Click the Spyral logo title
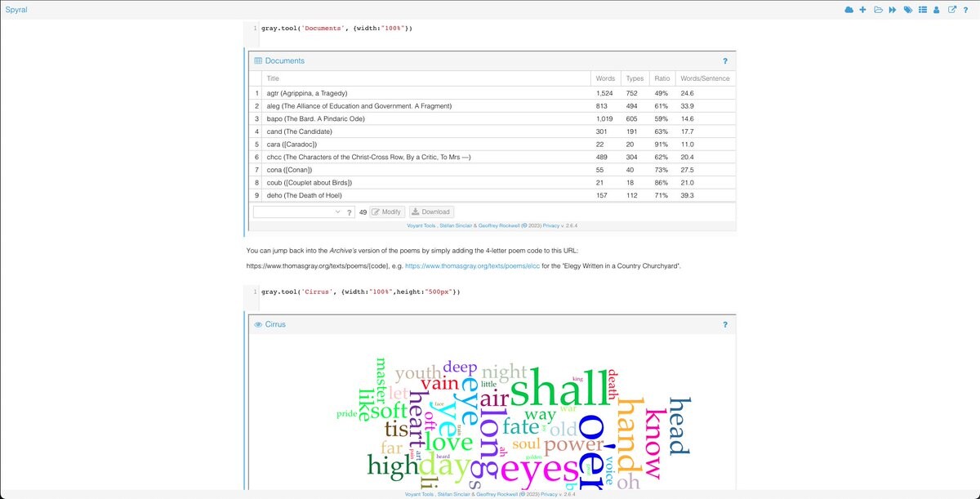This screenshot has width=980, height=499. pyautogui.click(x=16, y=10)
